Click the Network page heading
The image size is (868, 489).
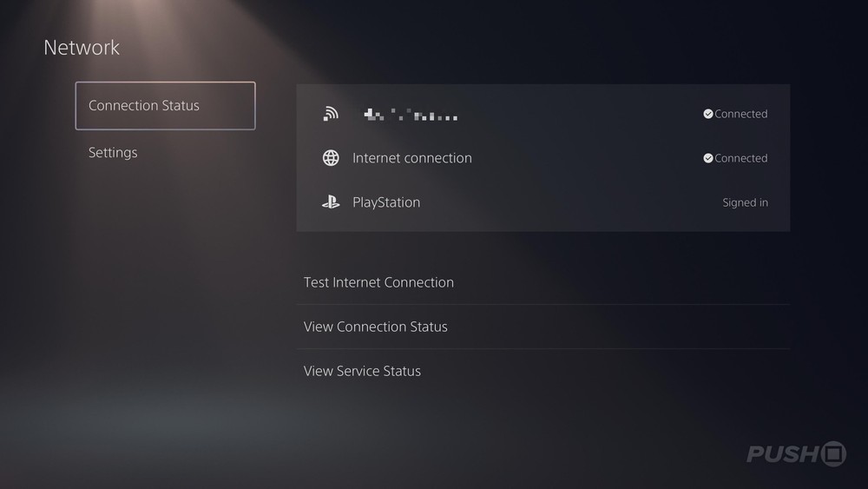pyautogui.click(x=82, y=48)
